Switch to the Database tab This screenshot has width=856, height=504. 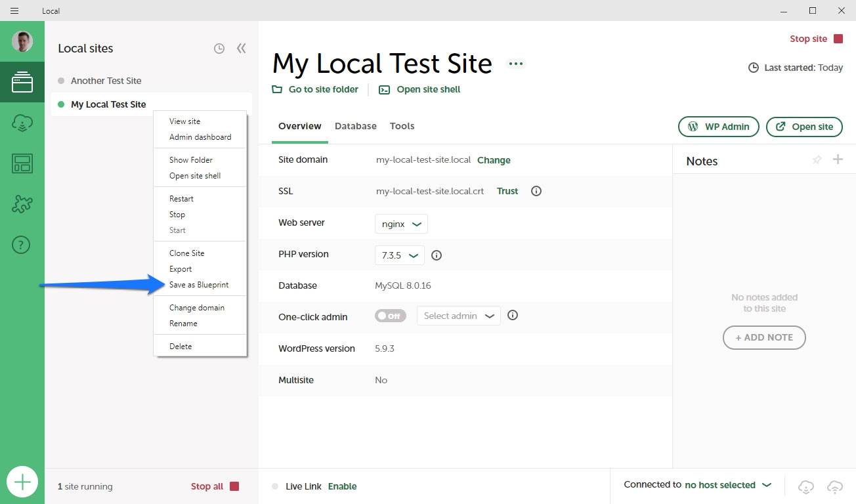(356, 126)
